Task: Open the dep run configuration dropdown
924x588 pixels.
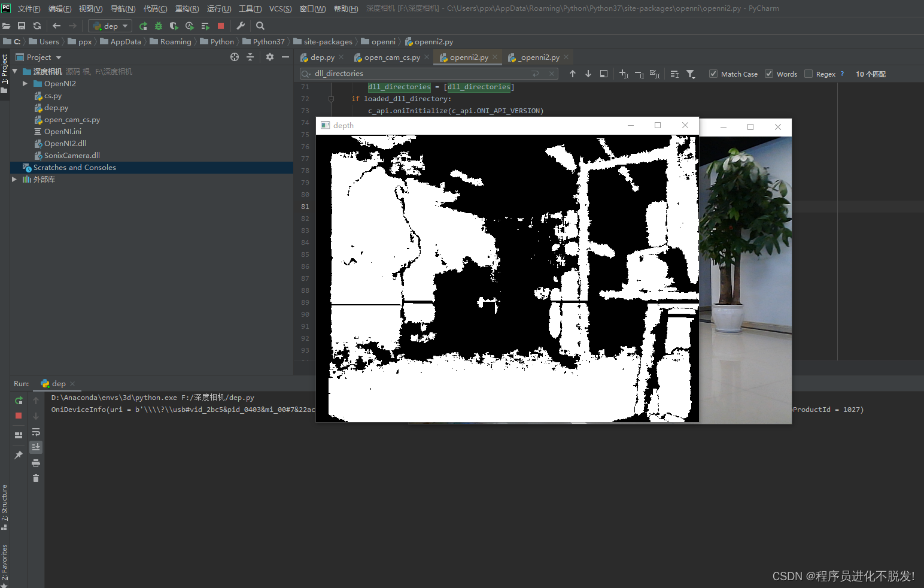Action: pos(110,26)
